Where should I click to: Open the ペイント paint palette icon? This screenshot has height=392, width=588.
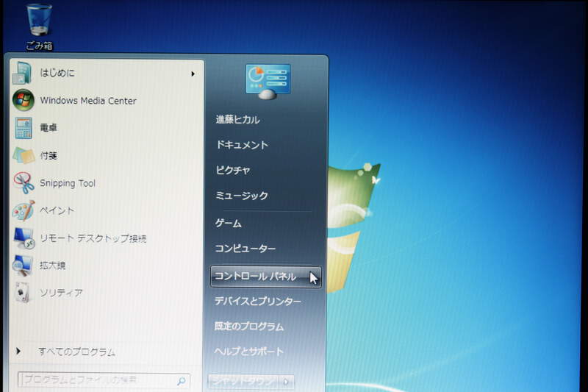pos(24,210)
